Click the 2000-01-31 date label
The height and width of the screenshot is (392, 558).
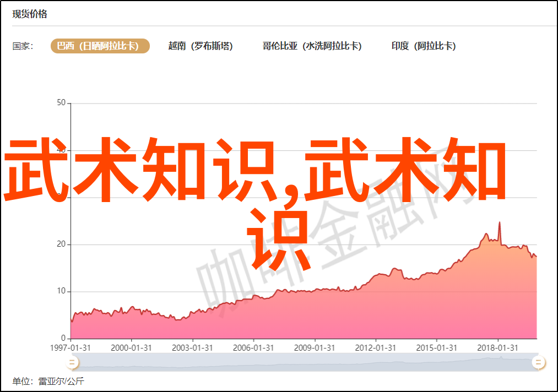[131, 348]
